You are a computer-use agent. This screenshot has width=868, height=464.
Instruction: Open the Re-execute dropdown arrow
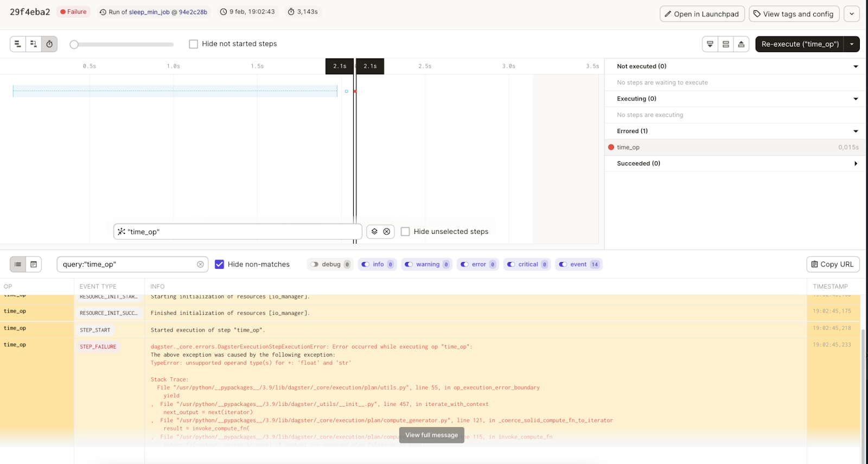coord(852,44)
